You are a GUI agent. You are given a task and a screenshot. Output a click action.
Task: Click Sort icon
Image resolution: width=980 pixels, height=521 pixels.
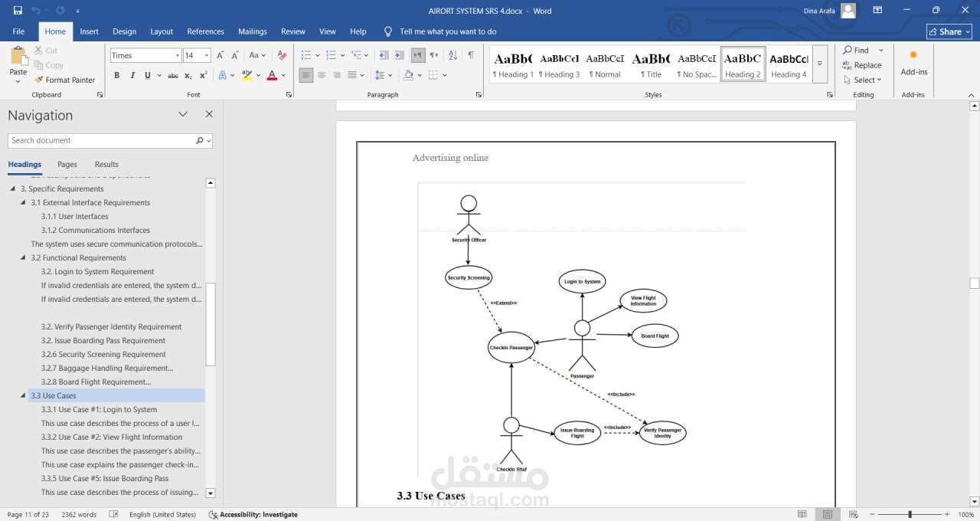(x=452, y=55)
